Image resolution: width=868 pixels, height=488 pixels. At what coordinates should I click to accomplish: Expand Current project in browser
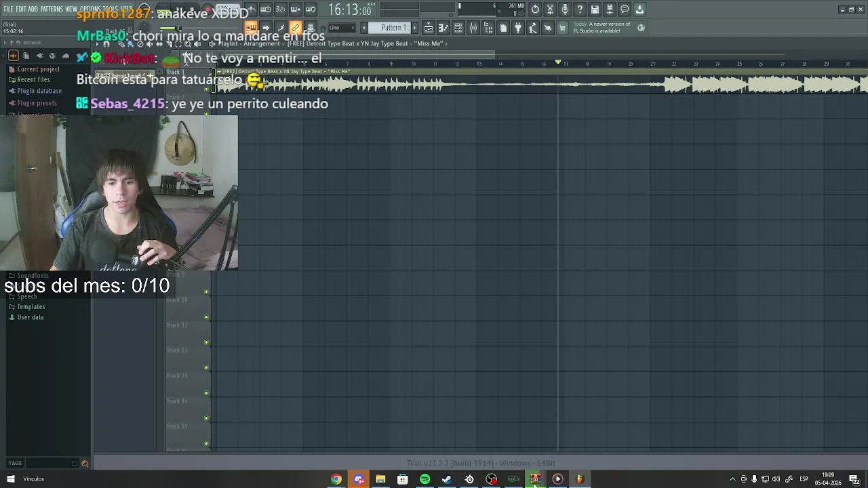(x=38, y=69)
